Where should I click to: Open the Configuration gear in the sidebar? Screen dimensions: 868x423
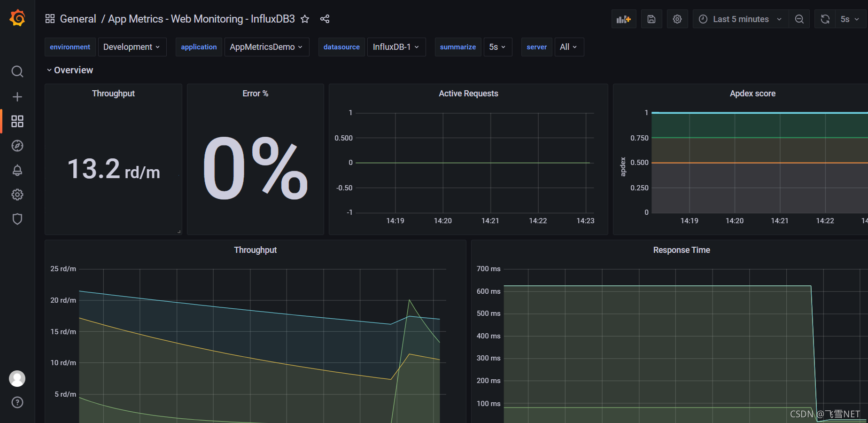17,195
